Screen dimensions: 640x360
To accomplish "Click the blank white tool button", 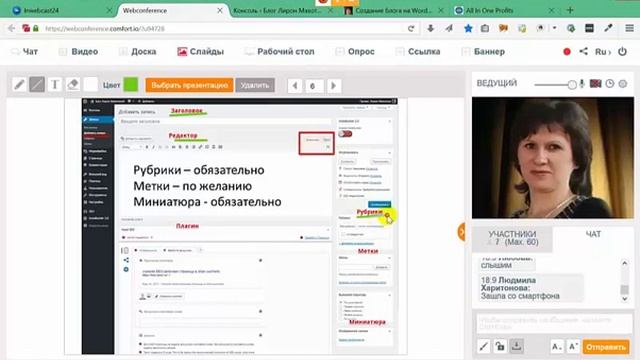I will point(91,85).
